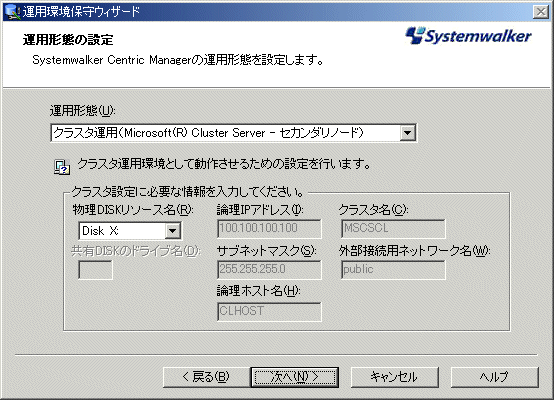Viewport: 554px width, 400px height.
Task: Click the 運用形態(U) label
Action: 82,111
